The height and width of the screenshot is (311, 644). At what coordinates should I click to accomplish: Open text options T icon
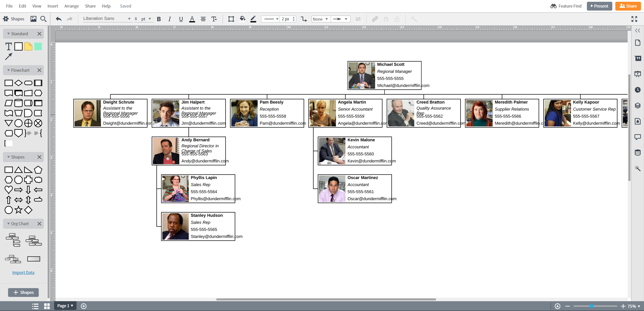tap(214, 19)
